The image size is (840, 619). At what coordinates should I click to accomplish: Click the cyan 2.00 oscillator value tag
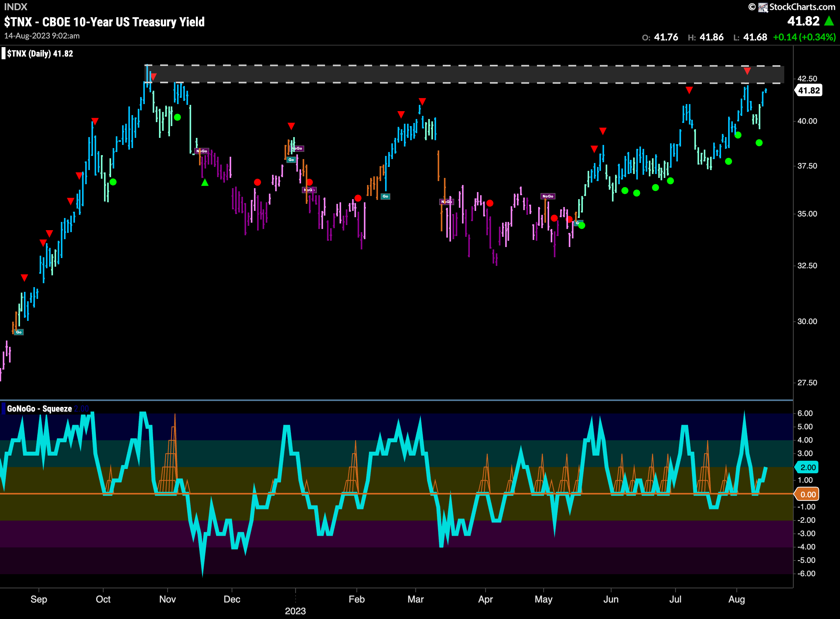click(x=807, y=467)
